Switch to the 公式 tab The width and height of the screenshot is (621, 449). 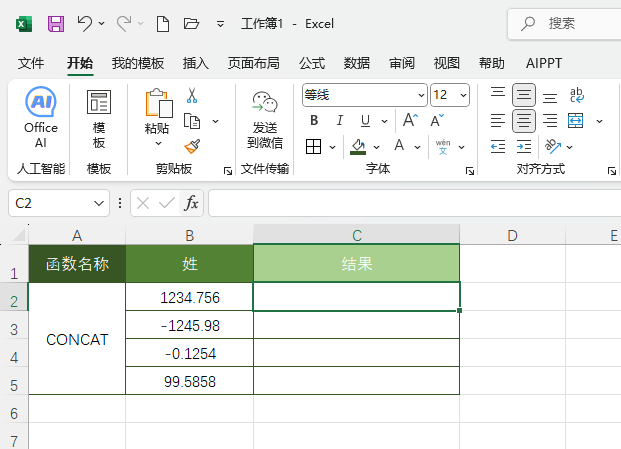pyautogui.click(x=312, y=63)
